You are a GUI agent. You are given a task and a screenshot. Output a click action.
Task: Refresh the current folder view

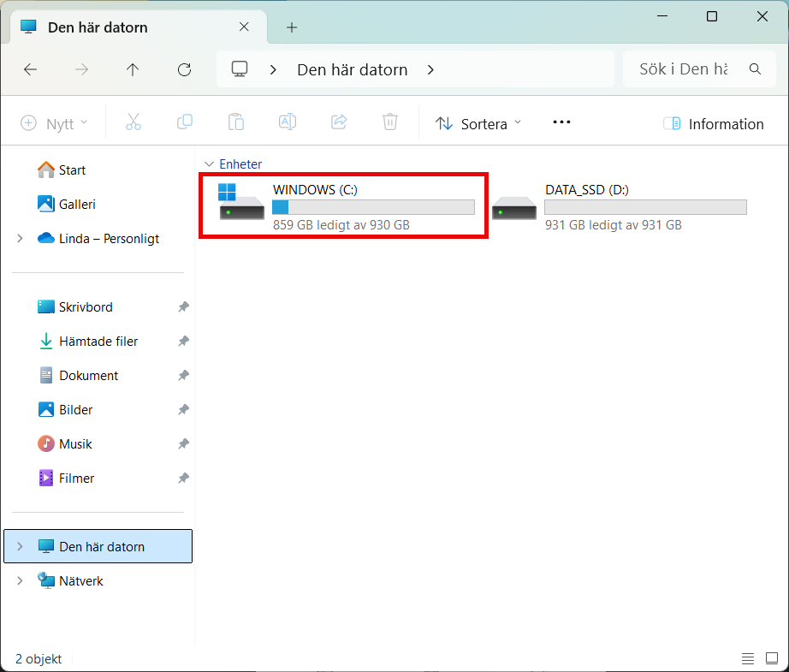(184, 69)
